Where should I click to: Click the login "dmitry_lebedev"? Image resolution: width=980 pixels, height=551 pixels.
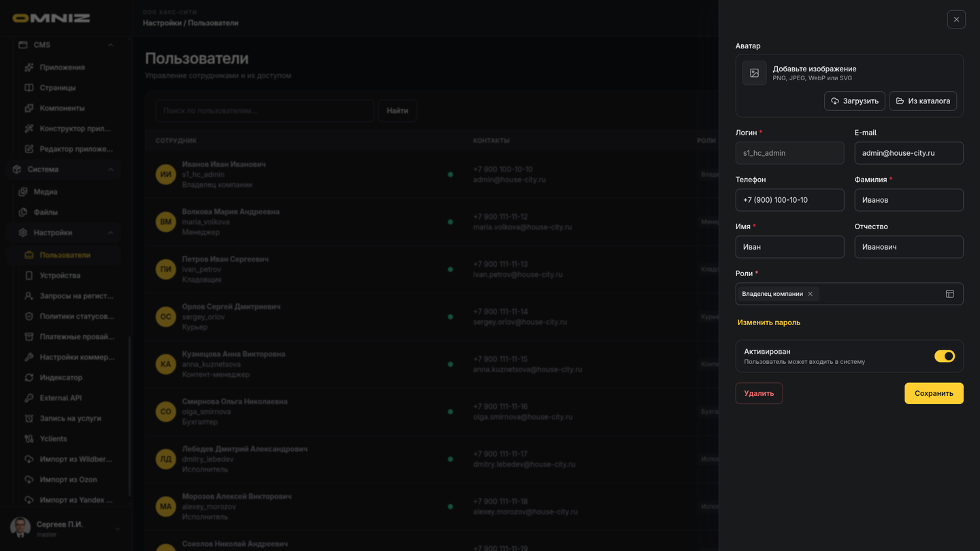pos(208,459)
